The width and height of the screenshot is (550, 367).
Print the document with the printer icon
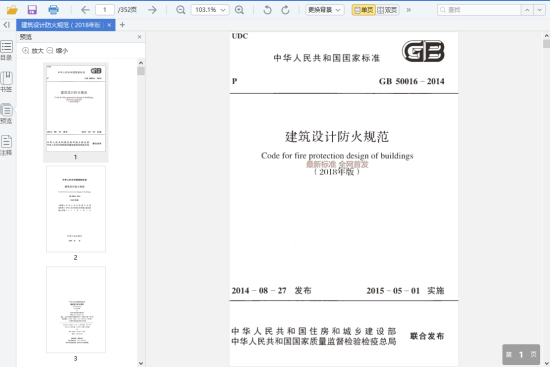[x=53, y=10]
